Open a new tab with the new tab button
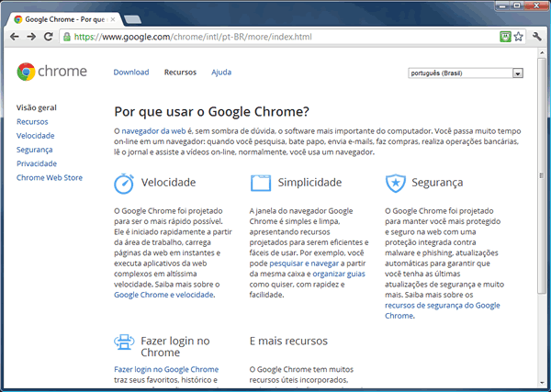The width and height of the screenshot is (551, 392). click(133, 19)
